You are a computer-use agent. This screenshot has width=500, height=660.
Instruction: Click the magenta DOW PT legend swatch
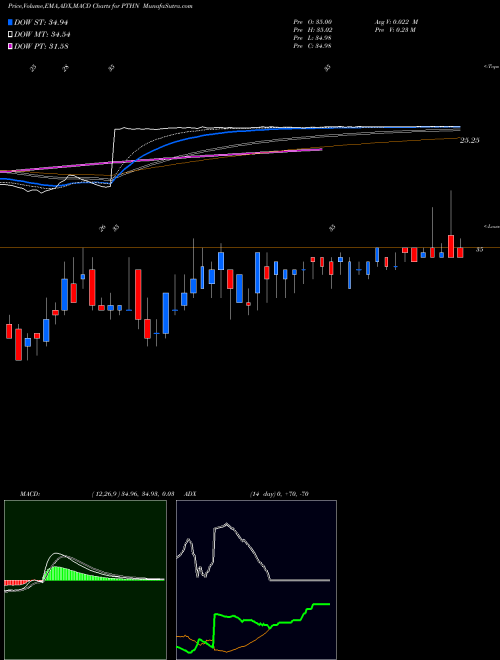[x=10, y=46]
